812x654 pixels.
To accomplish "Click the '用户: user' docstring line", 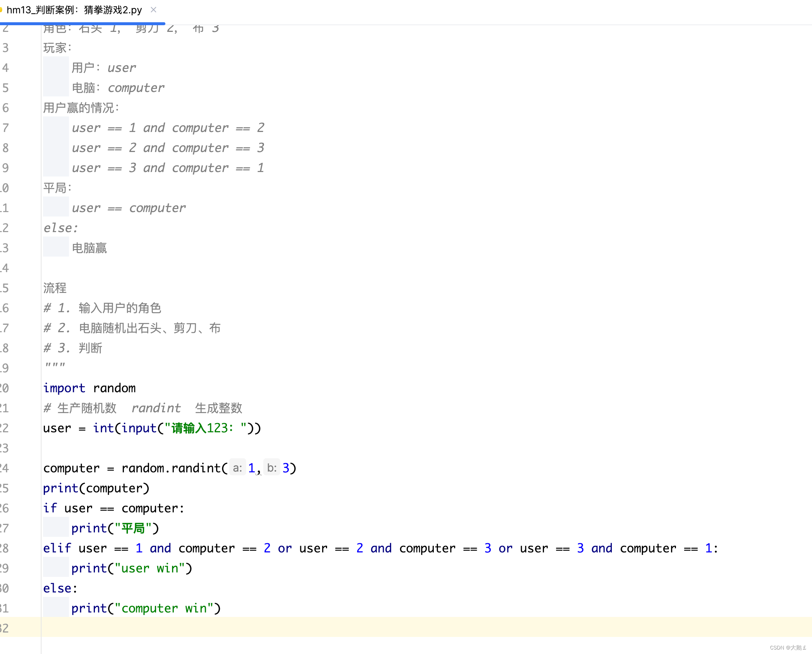I will tap(103, 68).
